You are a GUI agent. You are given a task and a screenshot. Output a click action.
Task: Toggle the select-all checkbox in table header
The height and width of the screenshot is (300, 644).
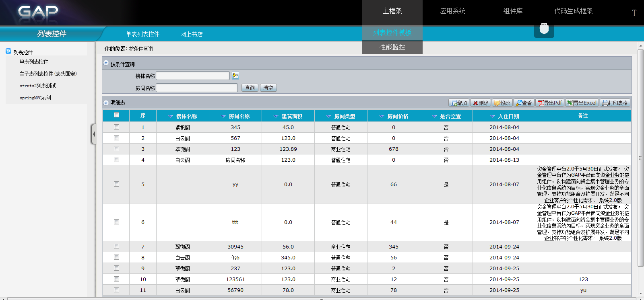(116, 115)
